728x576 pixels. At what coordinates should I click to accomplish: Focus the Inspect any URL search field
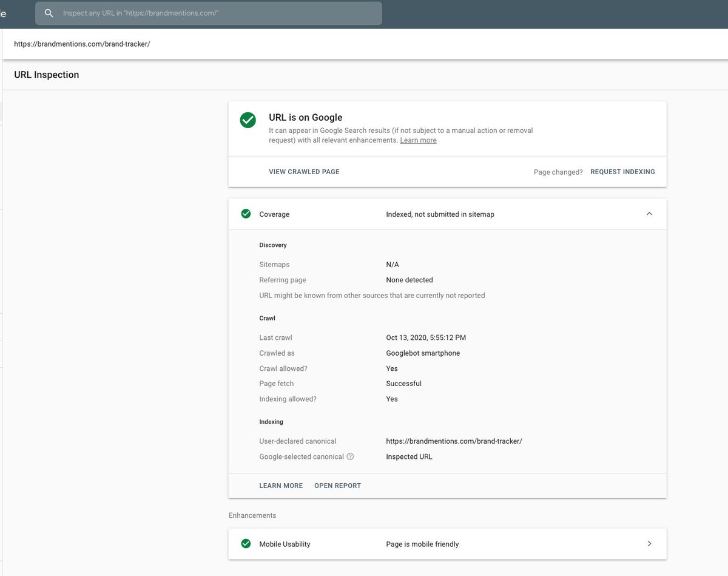tap(209, 13)
